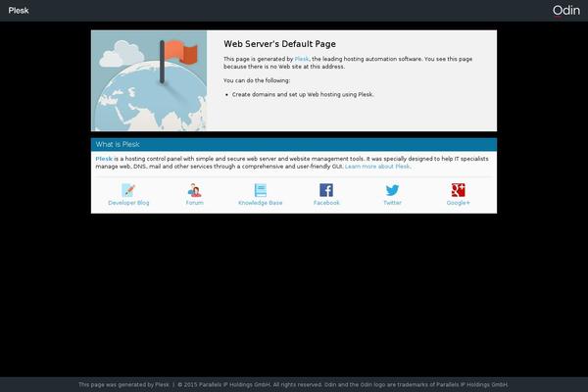Click the Knowledge Base book icon
This screenshot has height=392, width=588.
click(x=261, y=190)
